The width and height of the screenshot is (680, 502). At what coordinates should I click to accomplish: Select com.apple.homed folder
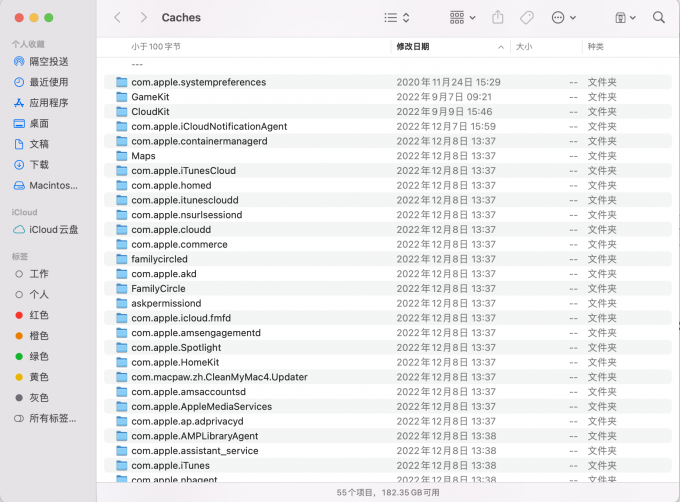click(388, 185)
